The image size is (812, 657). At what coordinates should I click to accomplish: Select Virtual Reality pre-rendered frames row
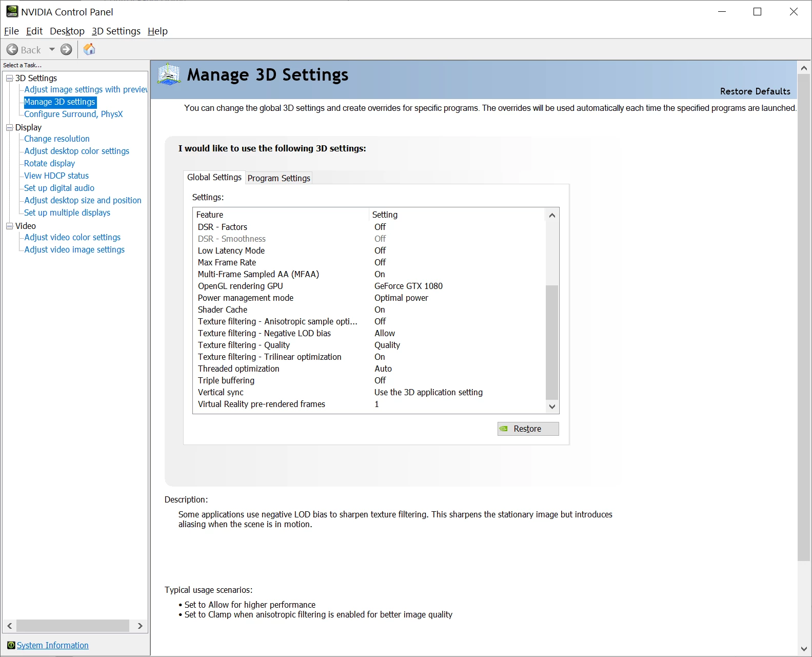click(369, 404)
